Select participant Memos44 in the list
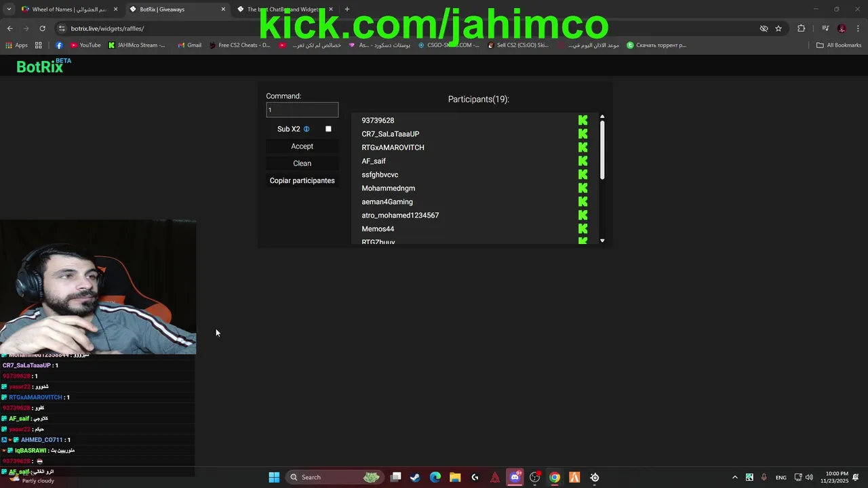The height and width of the screenshot is (488, 868). click(x=378, y=229)
